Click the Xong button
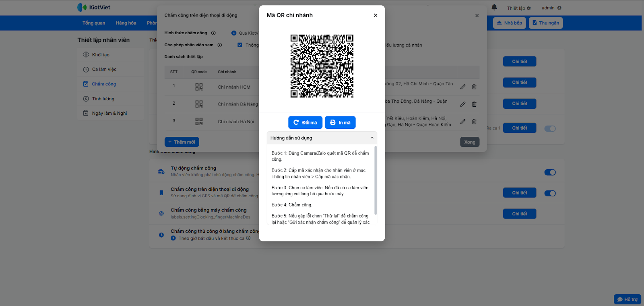Screen dimensions: 644x306 tap(470, 142)
